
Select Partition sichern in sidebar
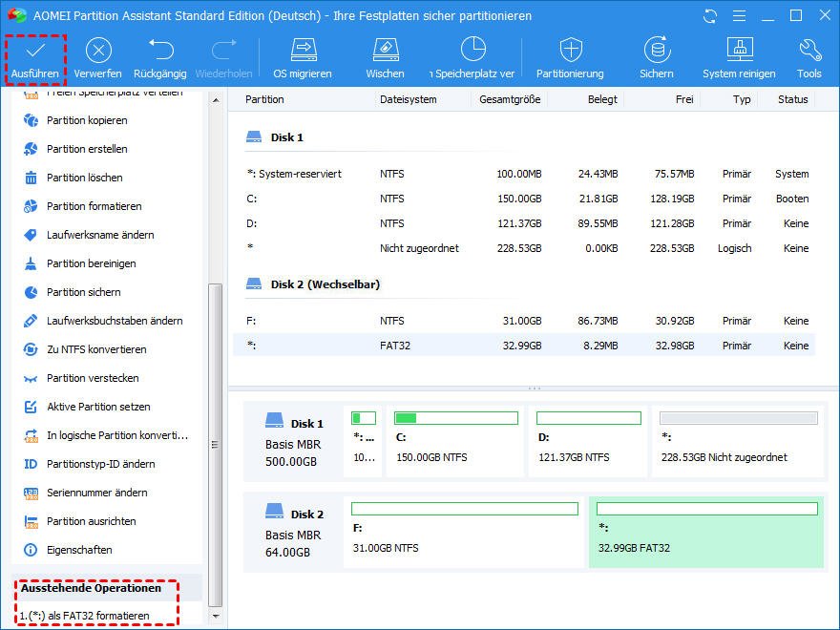(73, 292)
